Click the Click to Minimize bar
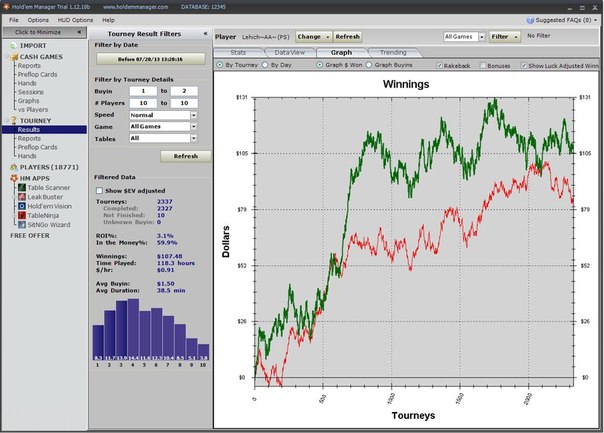 pos(44,32)
